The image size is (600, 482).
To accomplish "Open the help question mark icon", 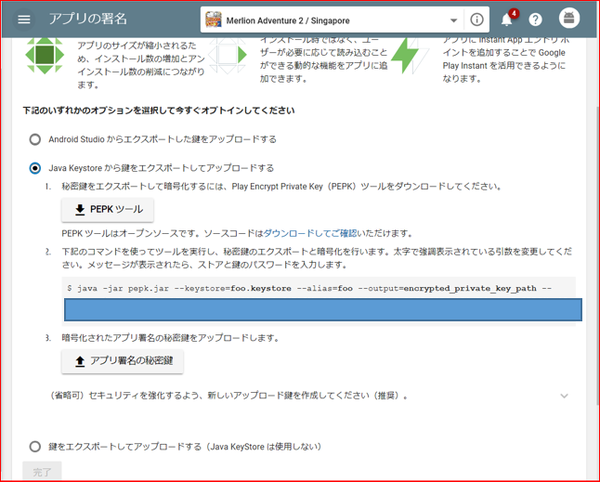I will tap(535, 20).
